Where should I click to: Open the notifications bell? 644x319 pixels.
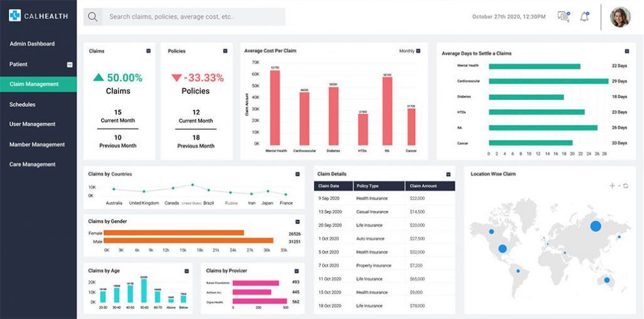tap(584, 17)
